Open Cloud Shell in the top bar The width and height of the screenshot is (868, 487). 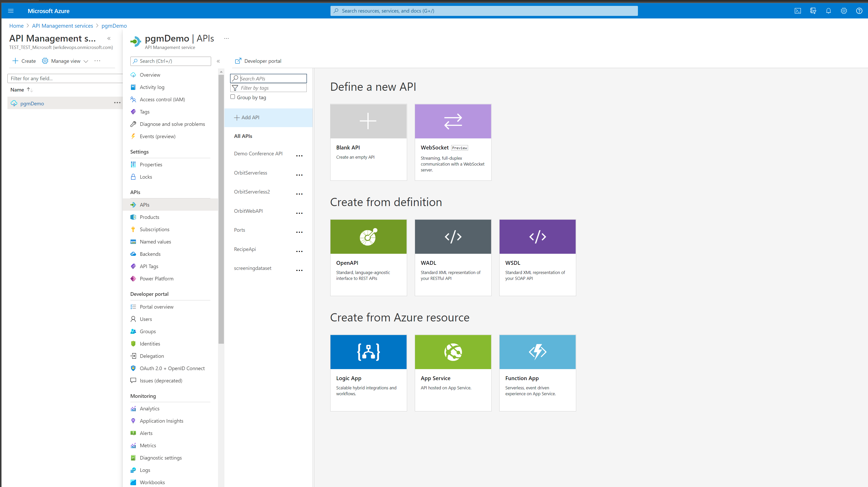coord(798,11)
